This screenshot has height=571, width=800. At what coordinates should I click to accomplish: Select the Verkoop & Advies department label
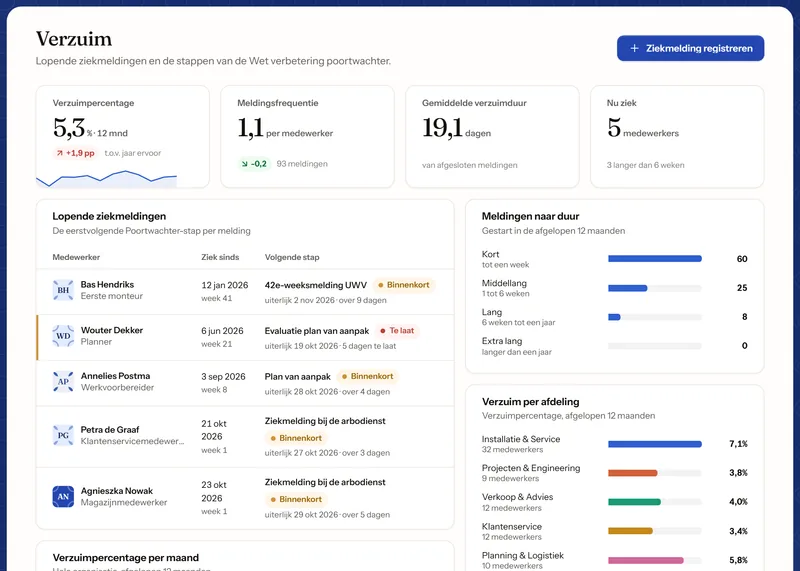pyautogui.click(x=517, y=497)
